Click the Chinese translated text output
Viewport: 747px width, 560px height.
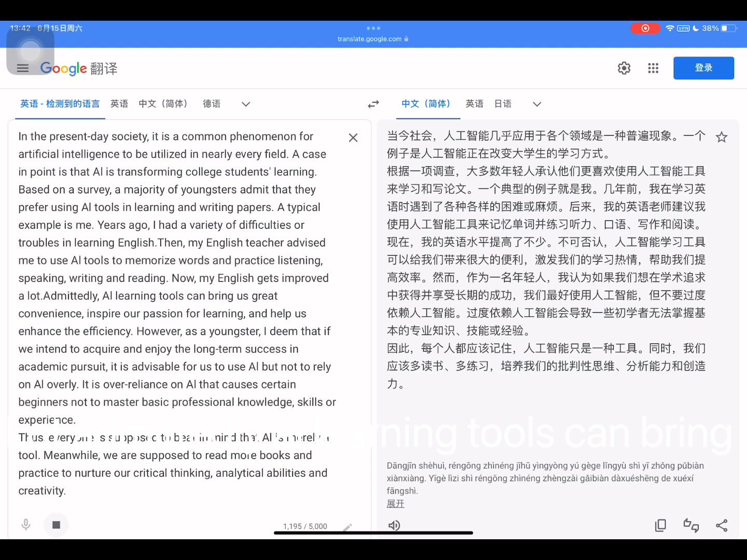[546, 259]
